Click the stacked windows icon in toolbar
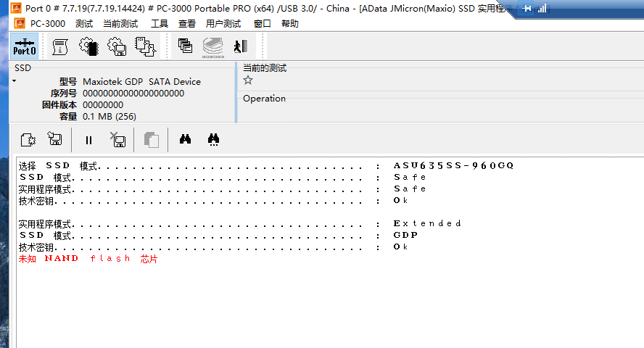The height and width of the screenshot is (348, 644). tap(185, 47)
